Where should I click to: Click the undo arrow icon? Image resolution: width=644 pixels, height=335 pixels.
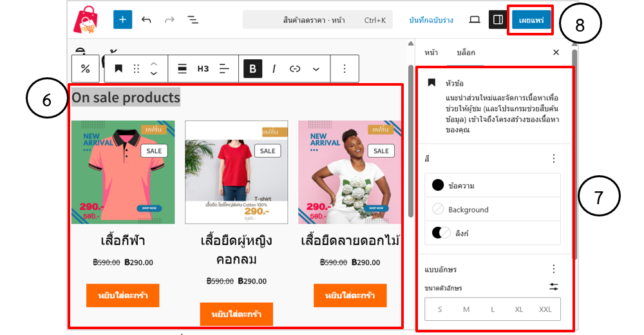click(x=146, y=20)
